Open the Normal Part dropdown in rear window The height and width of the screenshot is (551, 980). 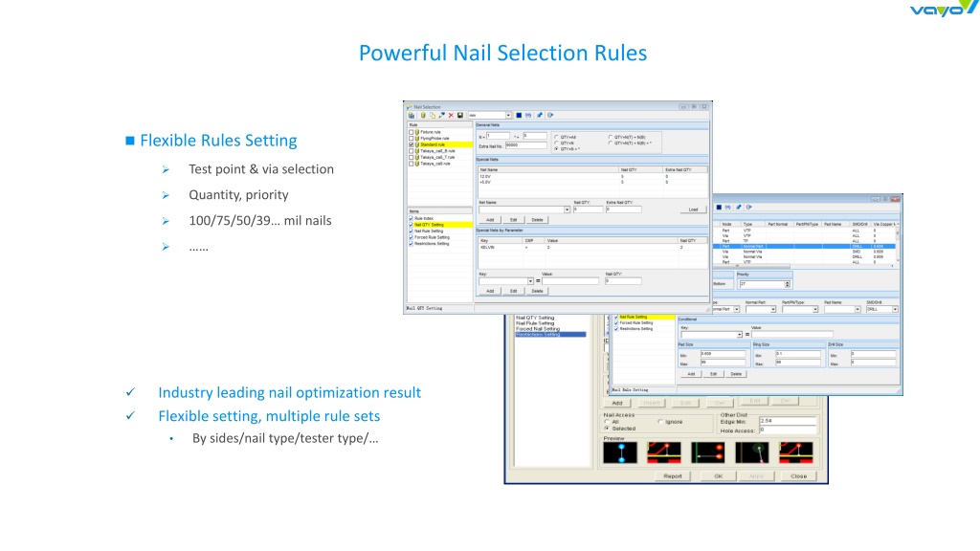(773, 310)
